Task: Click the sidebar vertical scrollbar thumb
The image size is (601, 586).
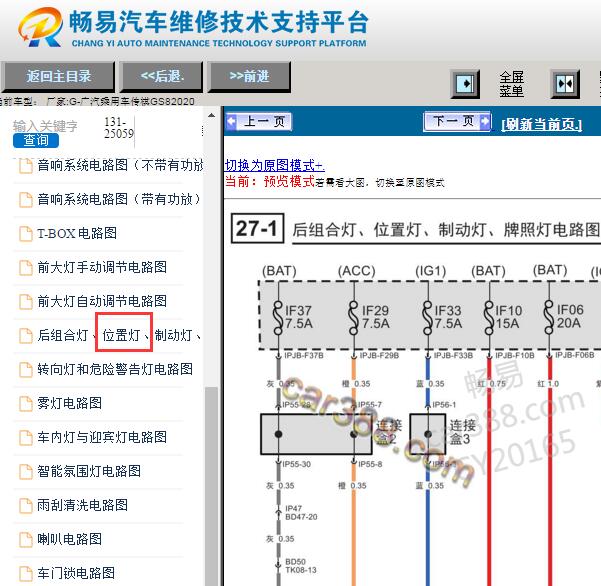Action: pyautogui.click(x=211, y=486)
